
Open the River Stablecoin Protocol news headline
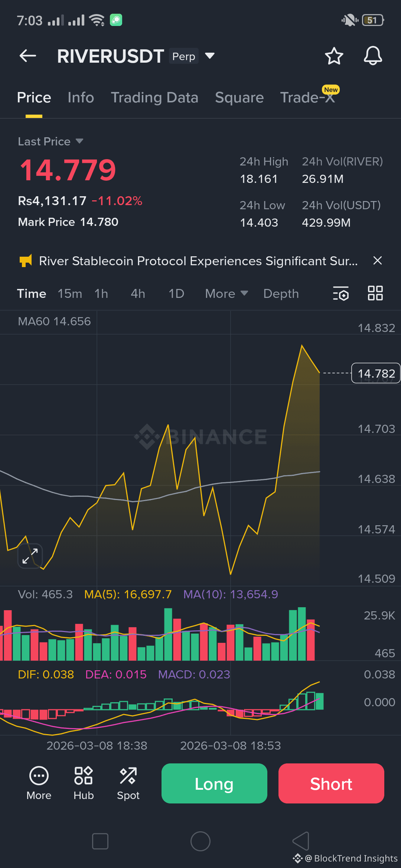(199, 261)
